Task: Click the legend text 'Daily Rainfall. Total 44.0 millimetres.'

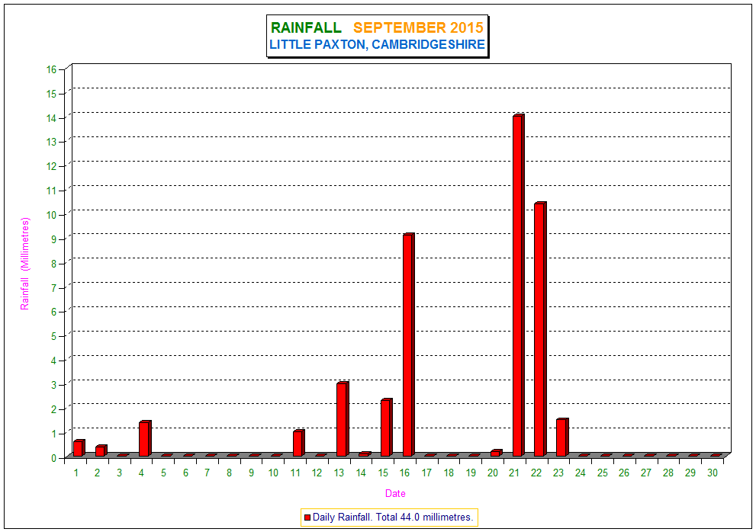Action: [392, 517]
